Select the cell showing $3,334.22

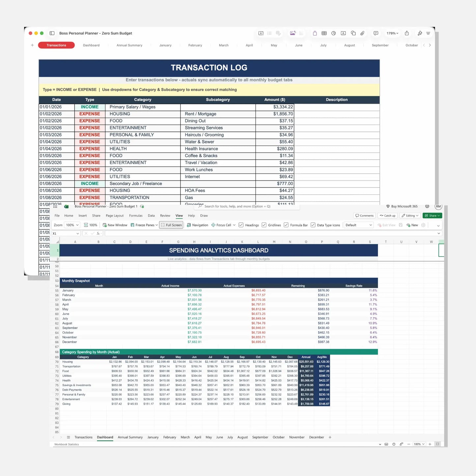tap(275, 107)
